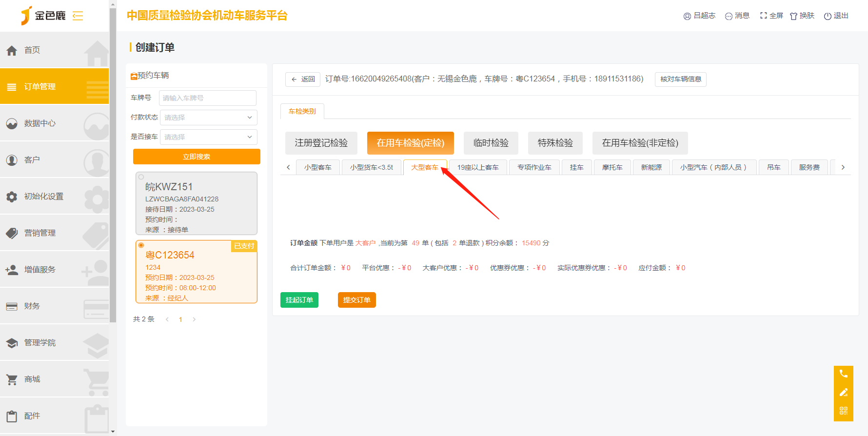Collapse sidebar with the menu fold icon

pos(78,16)
